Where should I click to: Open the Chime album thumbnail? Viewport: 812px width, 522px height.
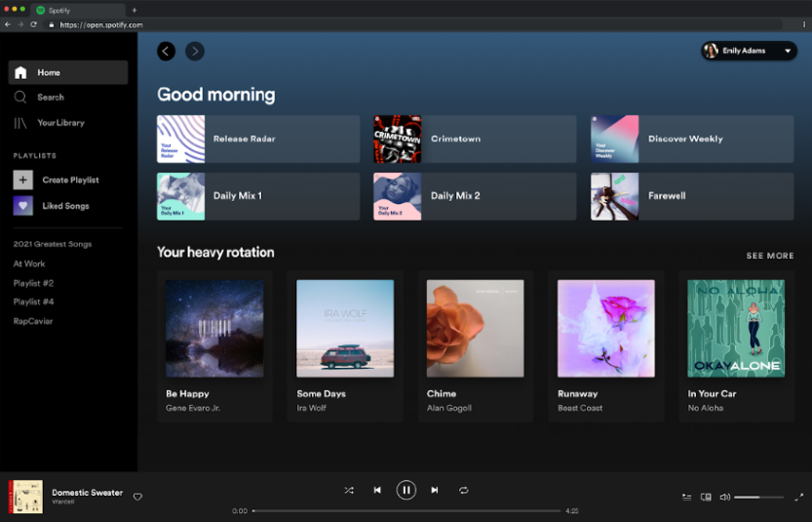476,329
